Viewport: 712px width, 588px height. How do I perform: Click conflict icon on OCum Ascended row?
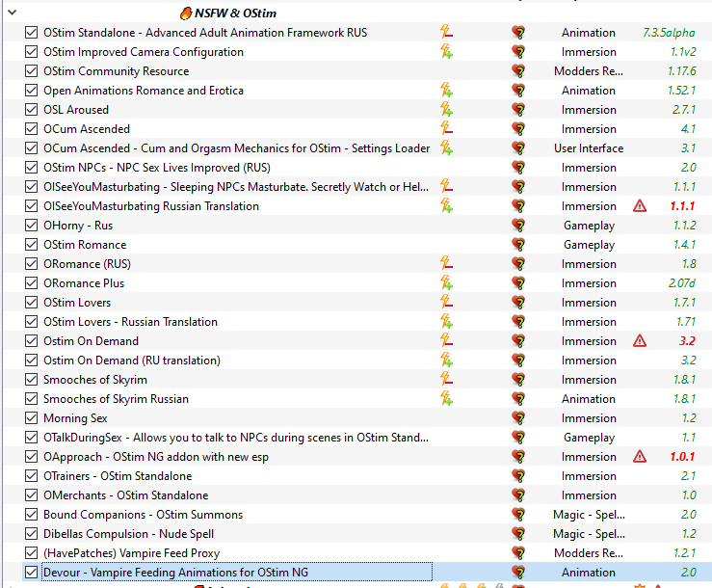446,128
